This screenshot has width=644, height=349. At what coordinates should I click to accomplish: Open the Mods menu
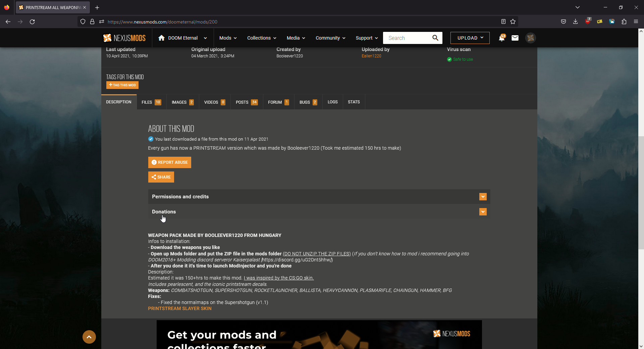tap(228, 38)
